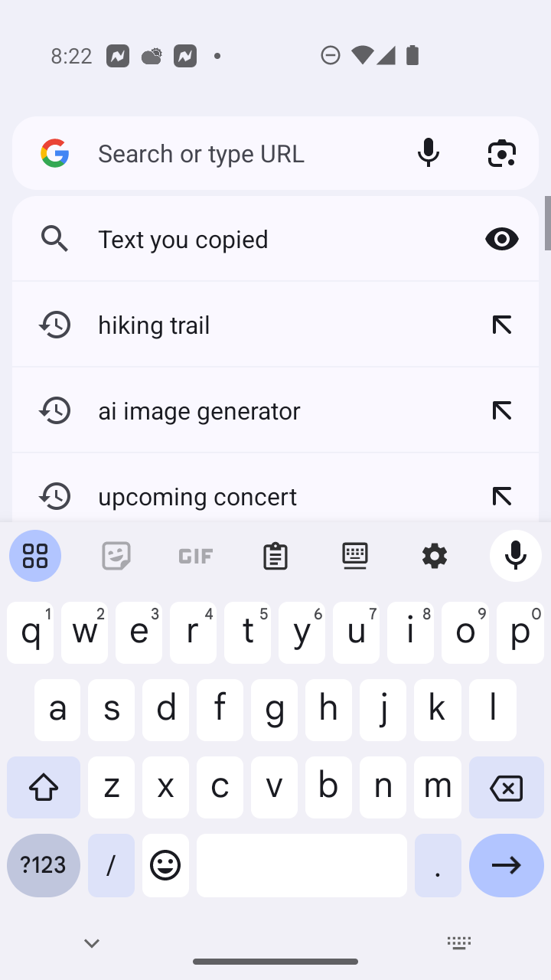Click the suggestions list scrollbar
Image resolution: width=551 pixels, height=980 pixels.
tap(547, 223)
